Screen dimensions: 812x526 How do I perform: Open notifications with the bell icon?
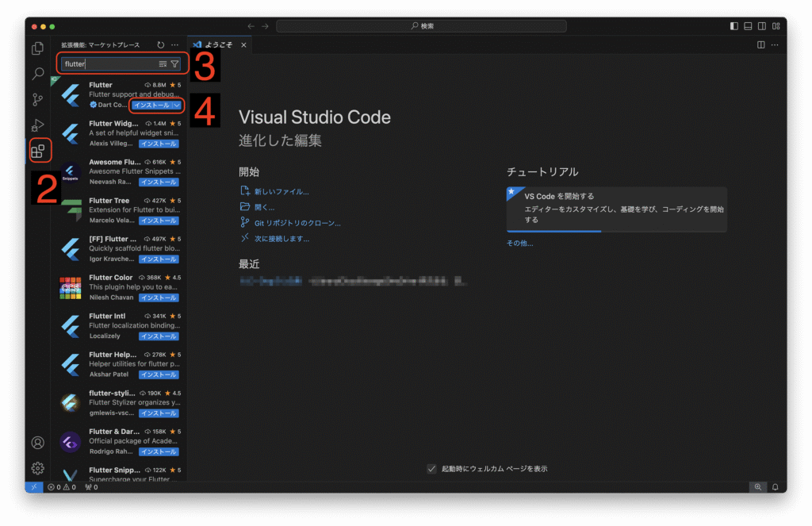776,487
